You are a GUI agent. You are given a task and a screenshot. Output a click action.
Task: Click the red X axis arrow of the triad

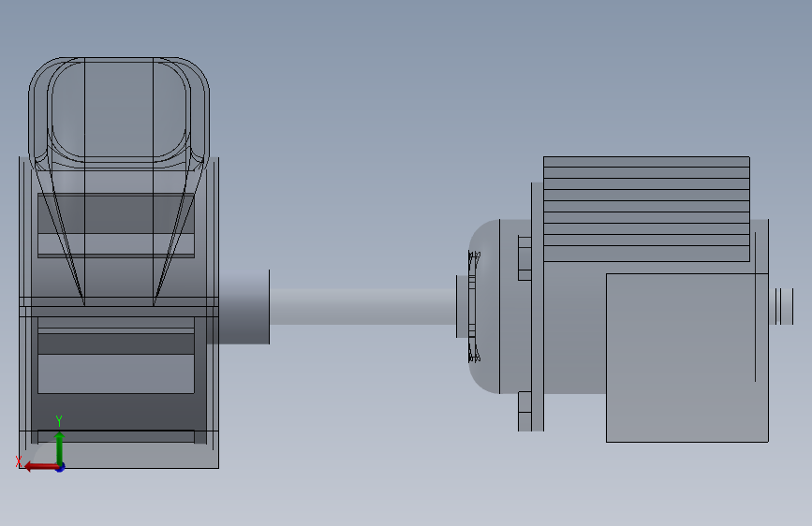(x=40, y=467)
